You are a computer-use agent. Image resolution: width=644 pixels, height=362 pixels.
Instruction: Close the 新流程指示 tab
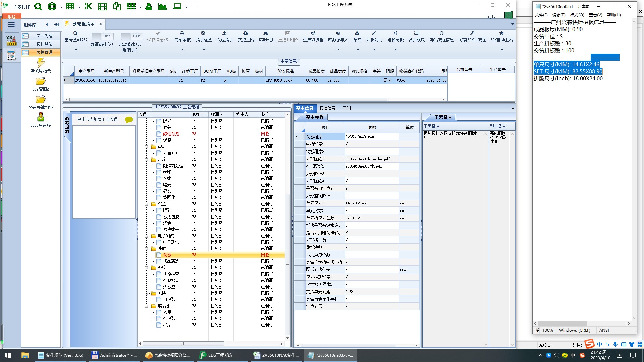pos(101,24)
